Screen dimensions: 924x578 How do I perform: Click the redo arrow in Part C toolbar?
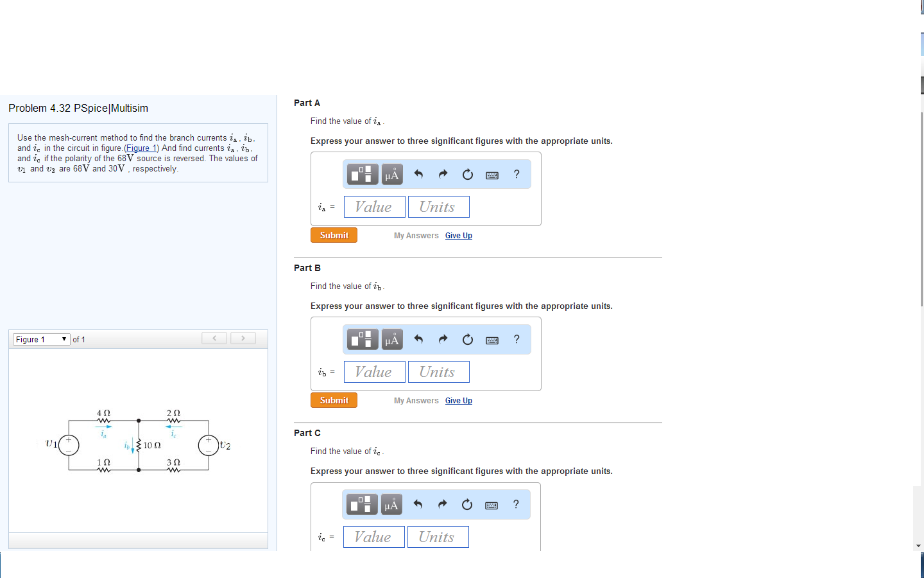pos(443,504)
